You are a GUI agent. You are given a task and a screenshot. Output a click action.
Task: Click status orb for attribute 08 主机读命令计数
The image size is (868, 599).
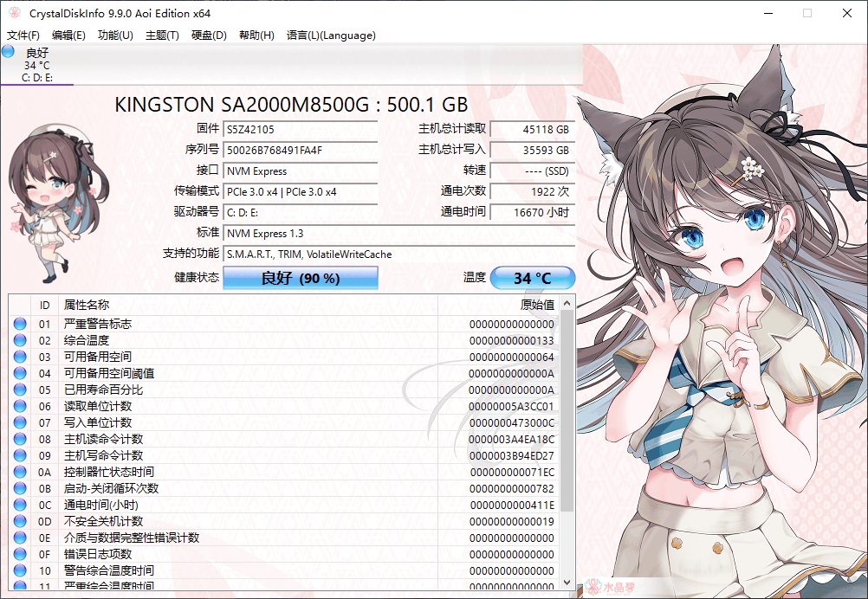pyautogui.click(x=20, y=439)
